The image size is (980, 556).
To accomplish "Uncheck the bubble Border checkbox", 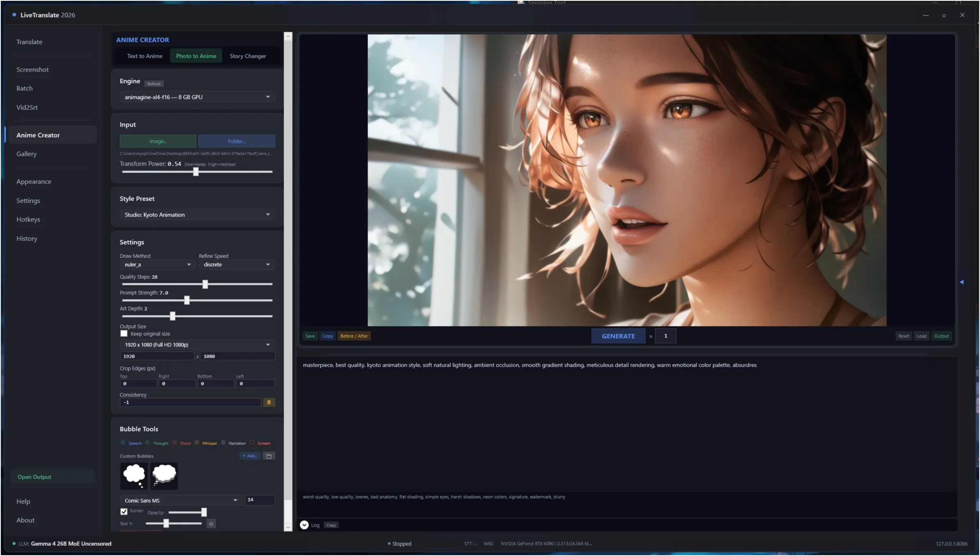I will click(124, 511).
